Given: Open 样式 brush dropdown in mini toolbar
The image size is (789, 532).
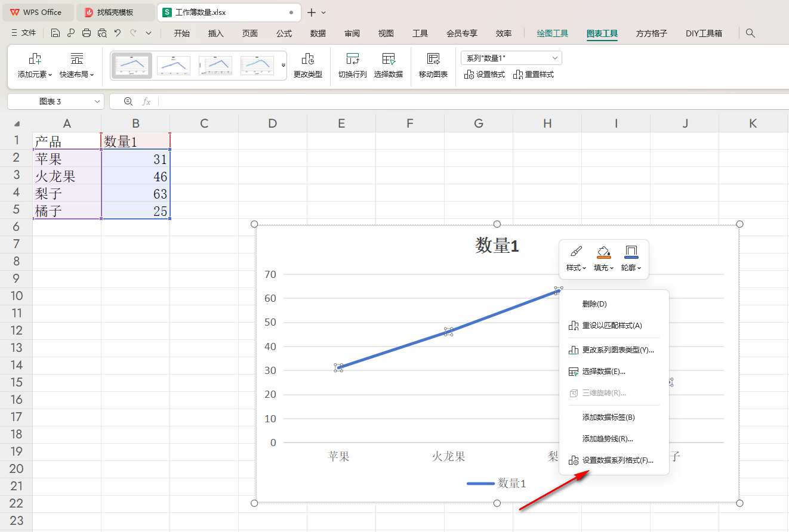Looking at the screenshot, I should (576, 258).
